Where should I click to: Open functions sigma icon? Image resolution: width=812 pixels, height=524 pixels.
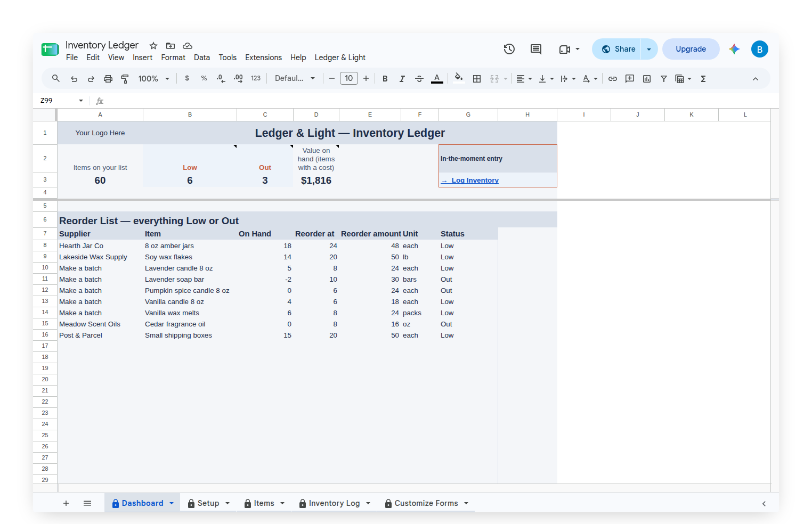point(703,79)
